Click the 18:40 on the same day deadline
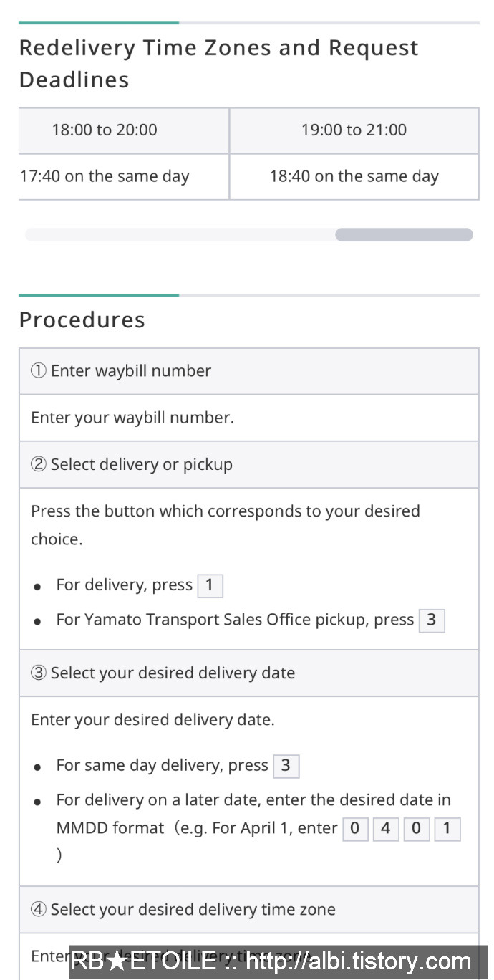The image size is (494, 980). point(354,176)
